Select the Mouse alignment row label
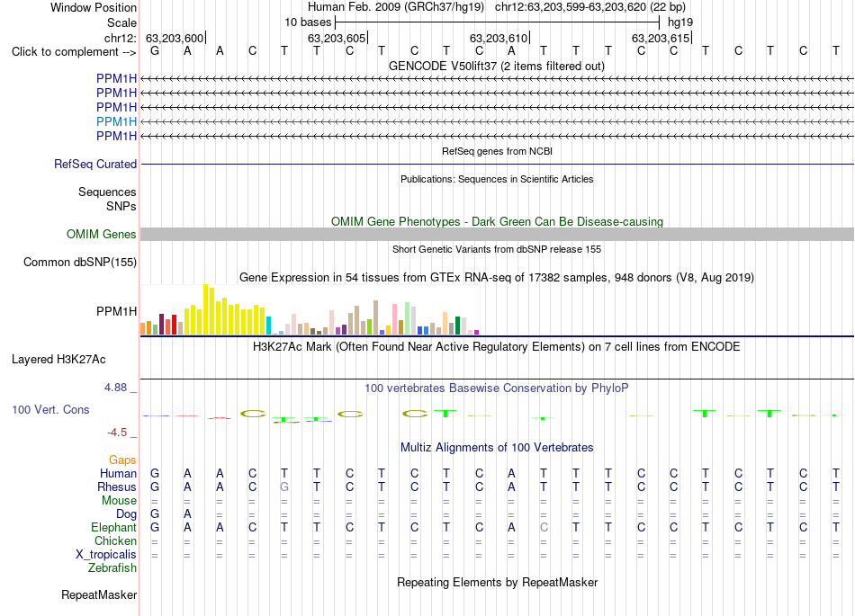 click(x=119, y=501)
